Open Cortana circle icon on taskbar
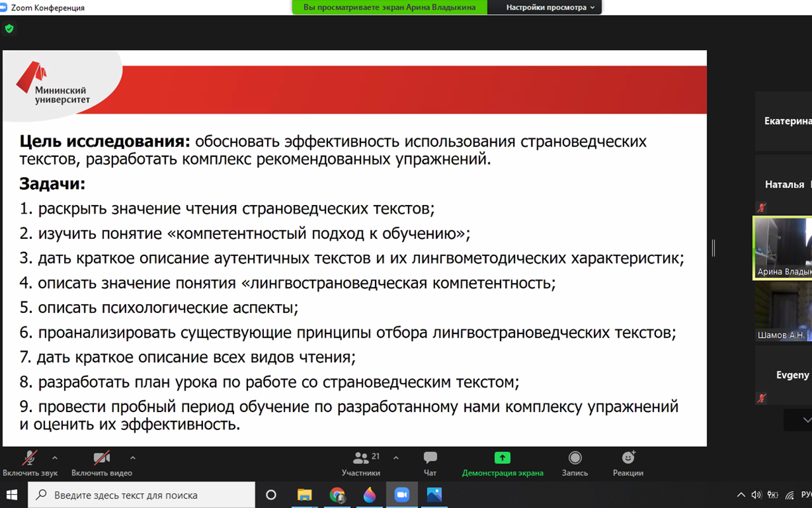 271,495
